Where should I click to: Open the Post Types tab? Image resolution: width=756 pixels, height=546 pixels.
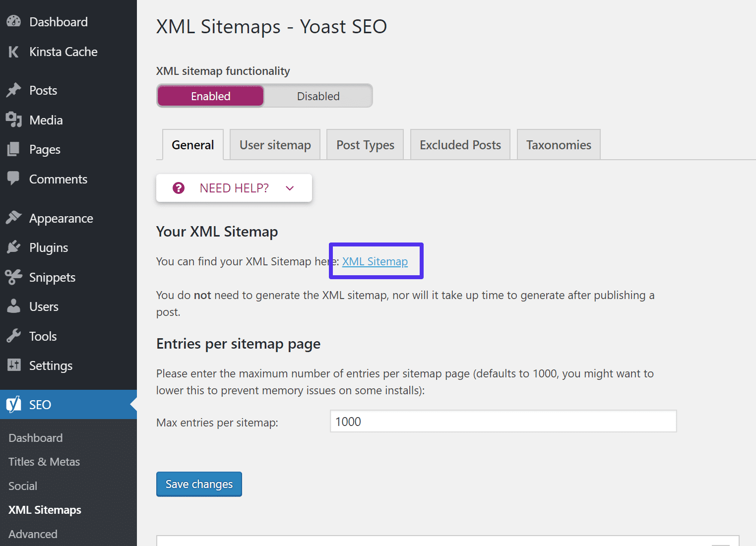point(365,145)
